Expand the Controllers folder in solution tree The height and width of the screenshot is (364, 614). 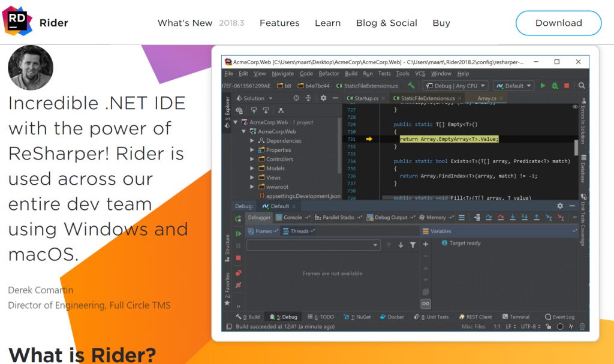(252, 160)
